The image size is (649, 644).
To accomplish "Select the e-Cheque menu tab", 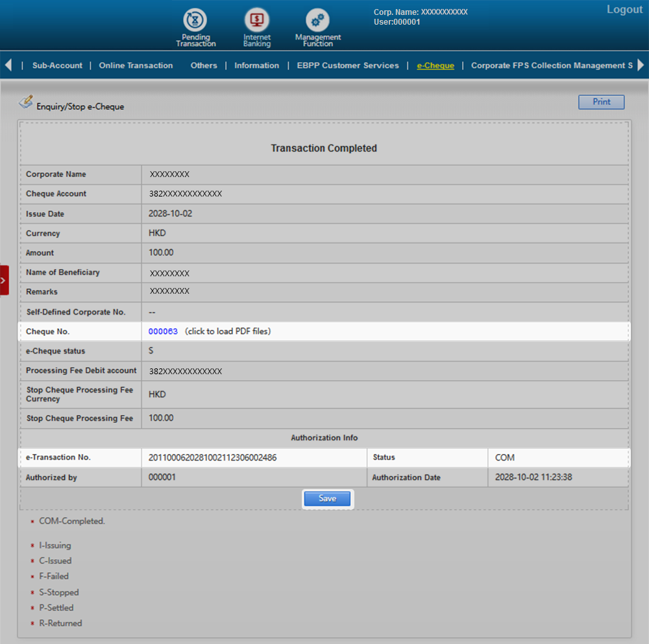I will [x=435, y=66].
